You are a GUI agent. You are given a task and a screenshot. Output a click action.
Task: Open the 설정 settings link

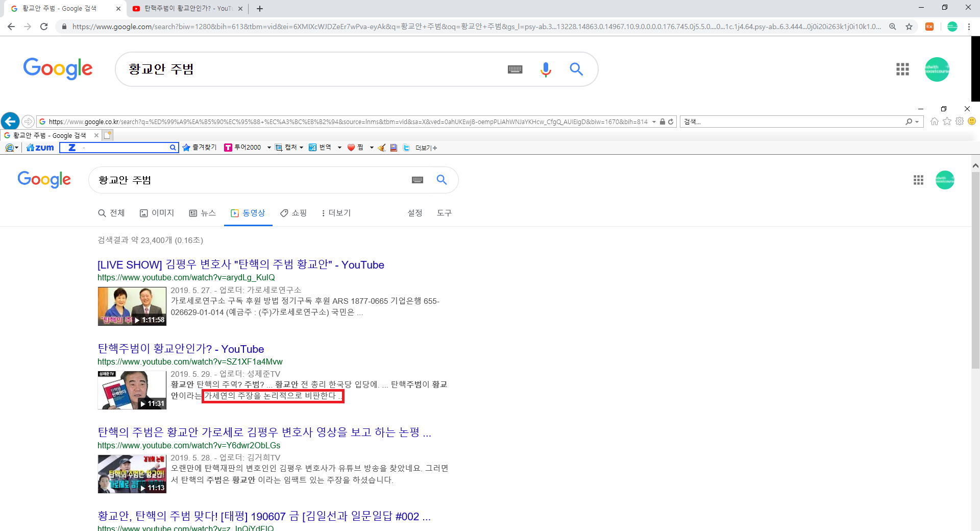pos(415,213)
